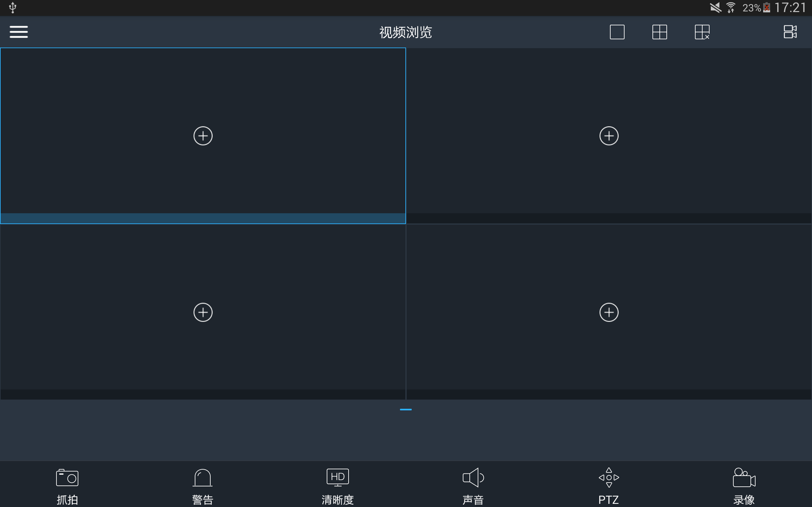The height and width of the screenshot is (507, 812).
Task: Open the PTZ direction controls
Action: [609, 478]
